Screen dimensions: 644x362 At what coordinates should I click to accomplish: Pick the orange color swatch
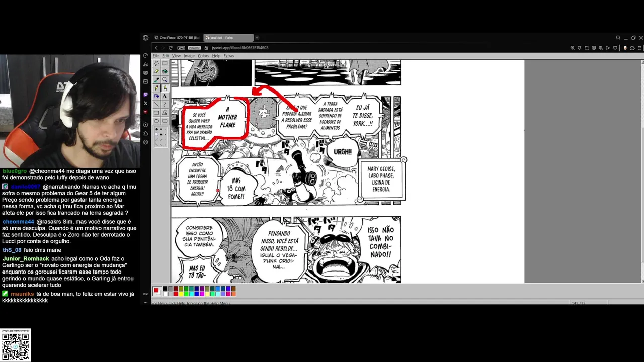(233, 294)
